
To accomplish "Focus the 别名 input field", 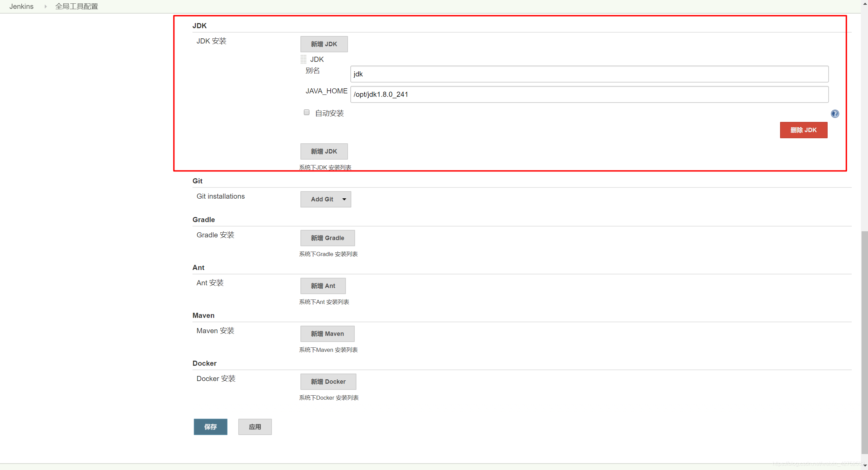I will pyautogui.click(x=589, y=74).
